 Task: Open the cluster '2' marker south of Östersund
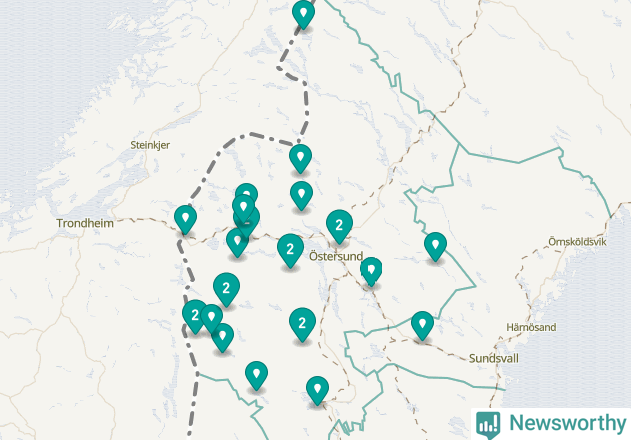pos(302,324)
